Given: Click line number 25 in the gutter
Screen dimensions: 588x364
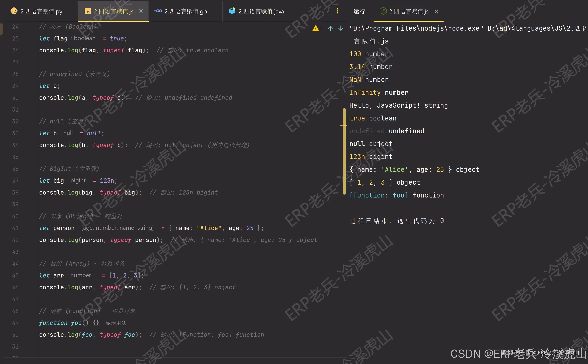Looking at the screenshot, I should click(15, 38).
